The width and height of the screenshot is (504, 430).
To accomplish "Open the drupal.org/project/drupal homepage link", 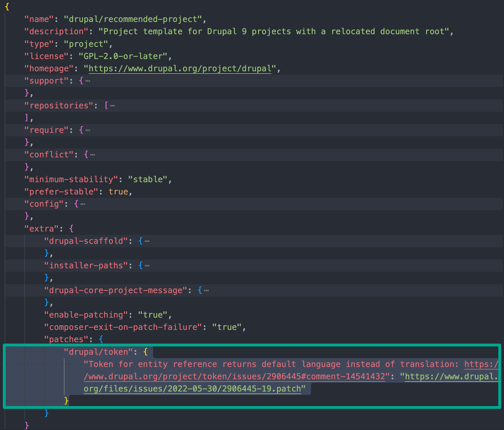I will coord(180,69).
